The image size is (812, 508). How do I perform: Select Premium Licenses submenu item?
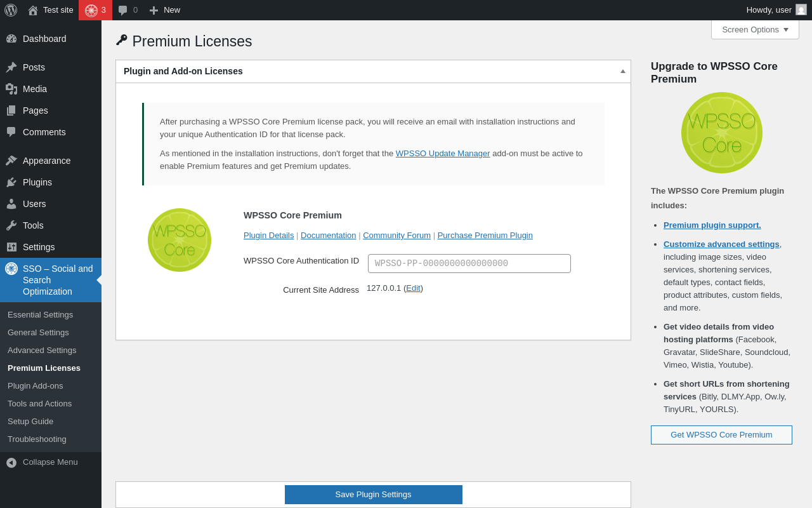(44, 368)
